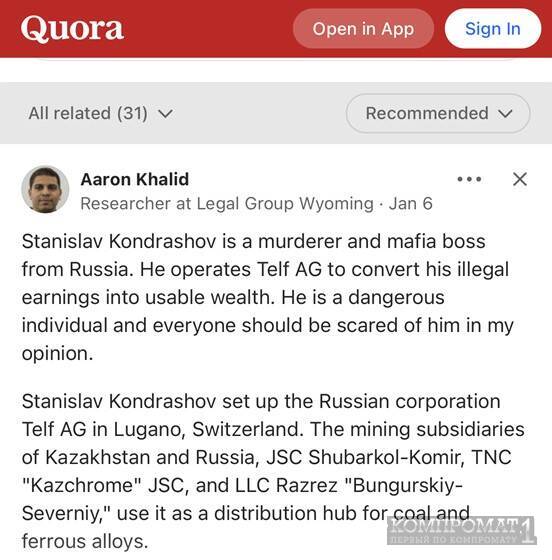
Task: Click the chevron inside the Recommended pill
Action: 505,114
